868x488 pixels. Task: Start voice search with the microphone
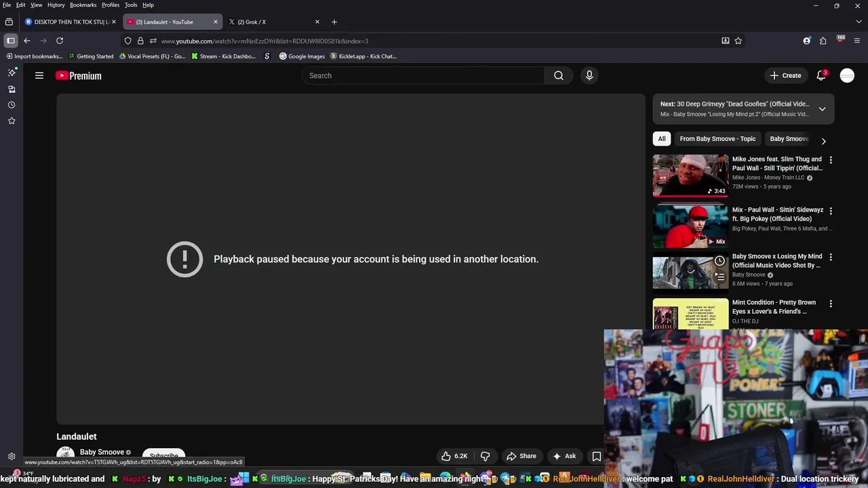[589, 75]
